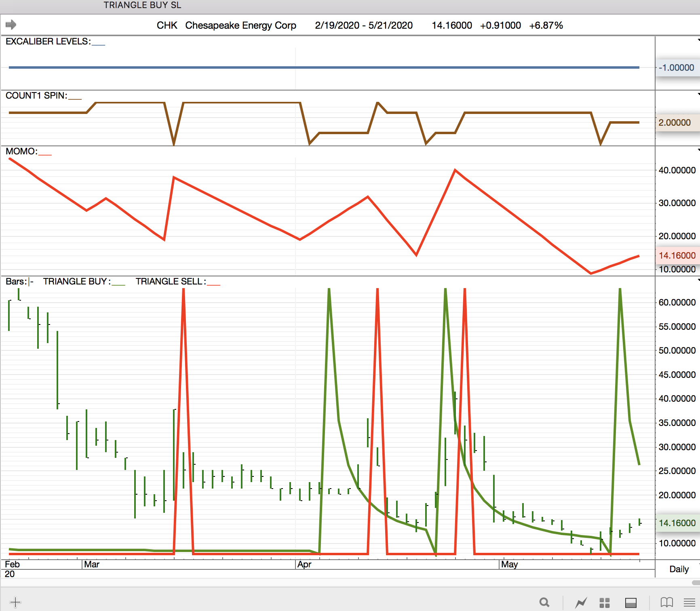The height and width of the screenshot is (611, 700).
Task: Open the magnifier search tool
Action: (544, 603)
